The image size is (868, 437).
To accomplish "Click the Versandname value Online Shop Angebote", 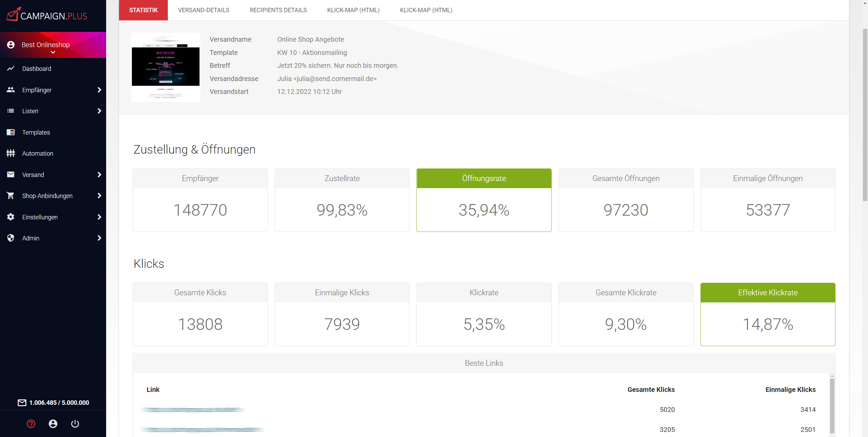I will click(x=311, y=39).
